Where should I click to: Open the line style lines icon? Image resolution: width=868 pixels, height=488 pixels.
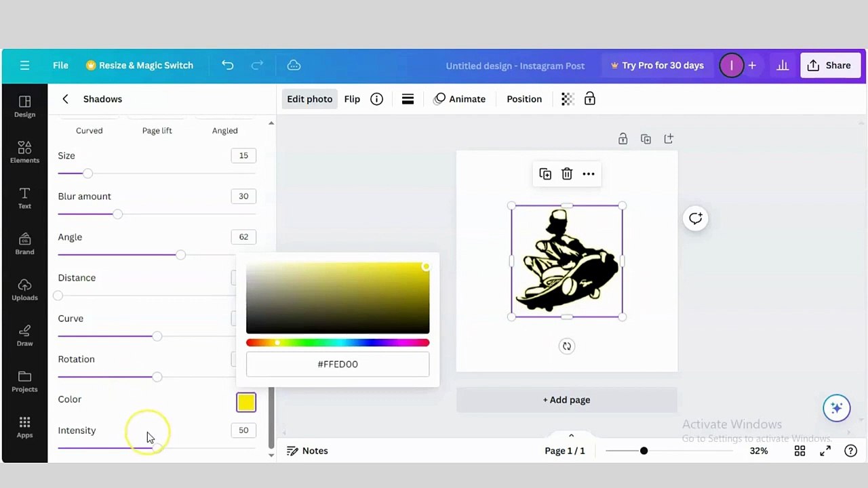coord(408,99)
